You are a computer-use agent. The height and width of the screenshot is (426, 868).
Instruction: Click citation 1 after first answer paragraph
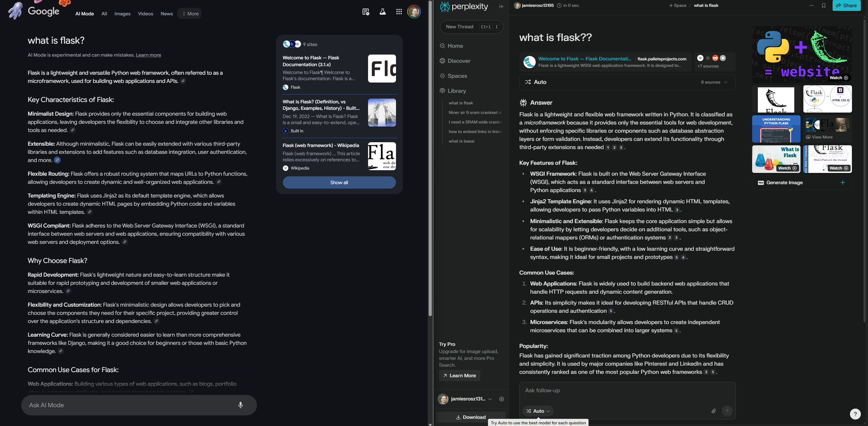(608, 147)
